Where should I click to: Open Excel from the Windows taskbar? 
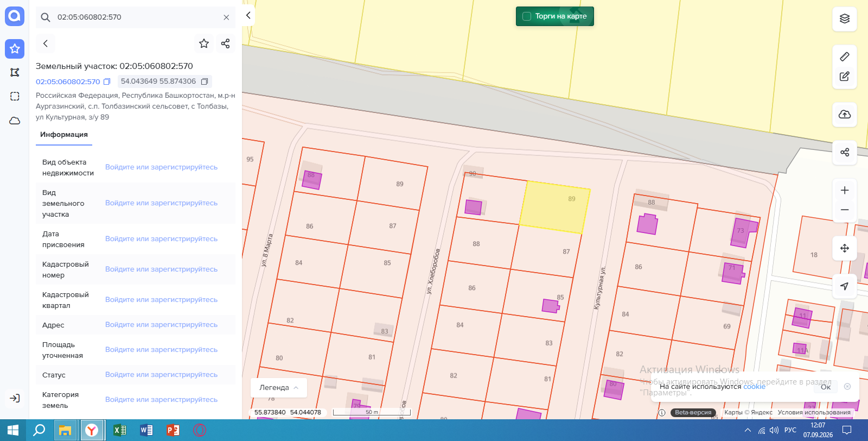pyautogui.click(x=120, y=430)
